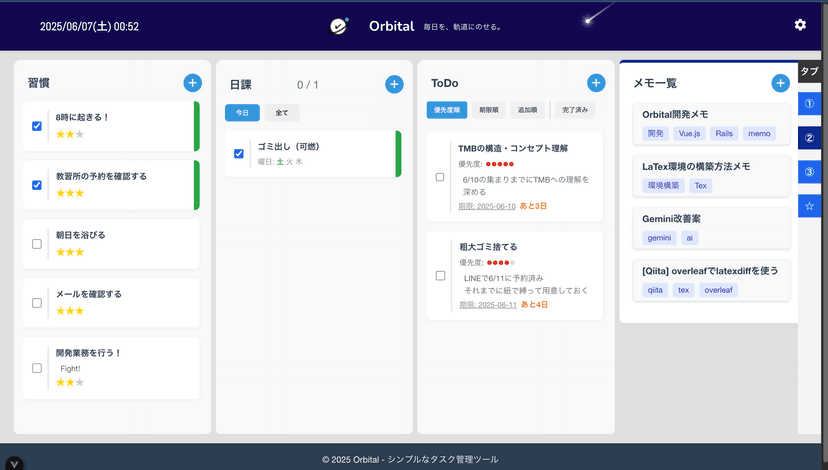Click the Orbital planet logo

[x=340, y=26]
